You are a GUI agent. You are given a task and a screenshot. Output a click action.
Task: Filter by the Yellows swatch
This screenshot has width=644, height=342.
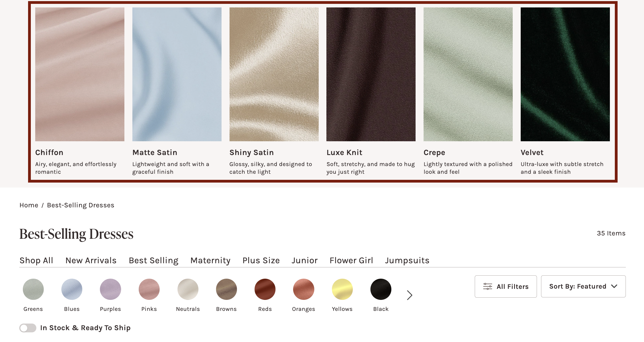[x=342, y=289]
